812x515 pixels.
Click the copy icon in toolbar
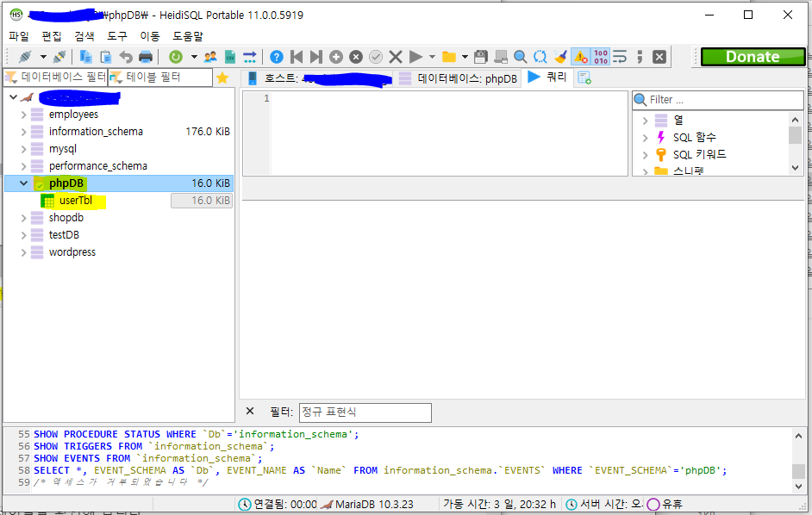(86, 57)
